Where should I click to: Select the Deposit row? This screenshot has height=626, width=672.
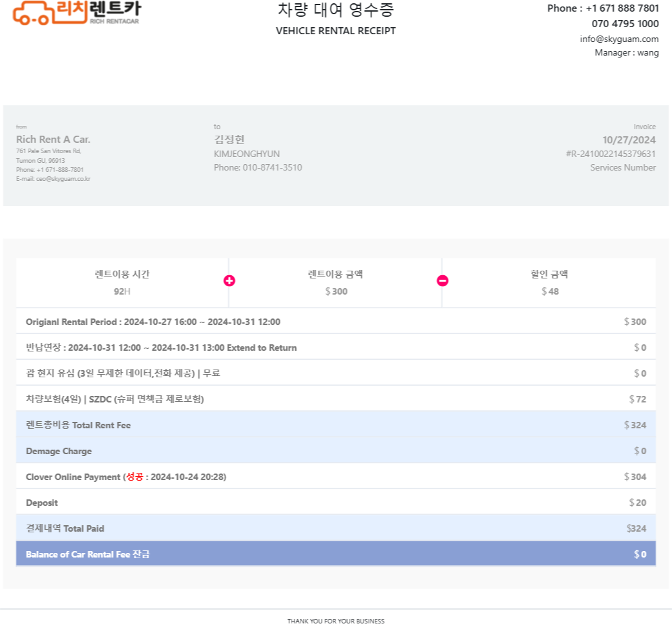pos(336,502)
